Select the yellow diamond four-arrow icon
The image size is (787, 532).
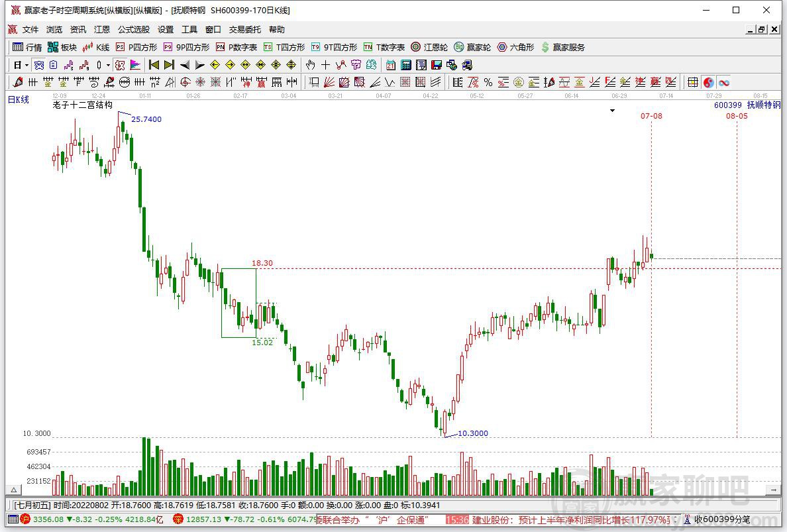(291, 65)
